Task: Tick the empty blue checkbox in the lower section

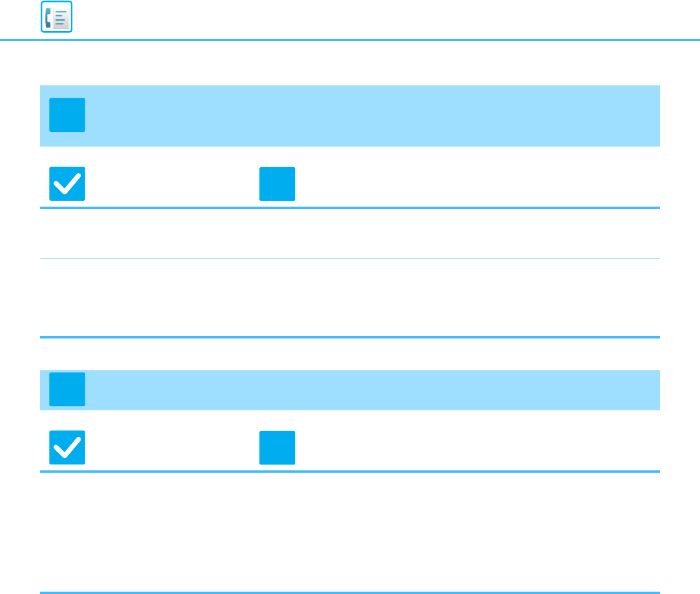Action: 277,447
